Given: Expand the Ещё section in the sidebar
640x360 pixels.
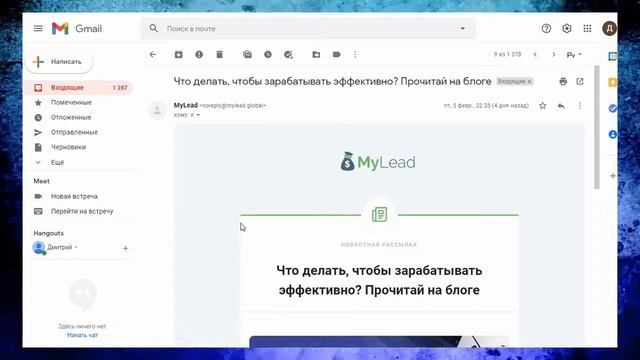Looking at the screenshot, I should 57,162.
